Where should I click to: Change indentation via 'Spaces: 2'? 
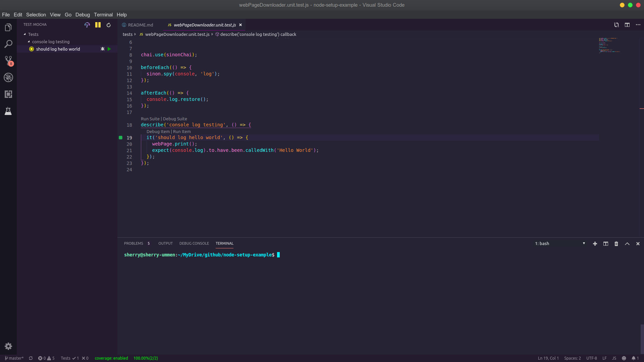tap(573, 358)
